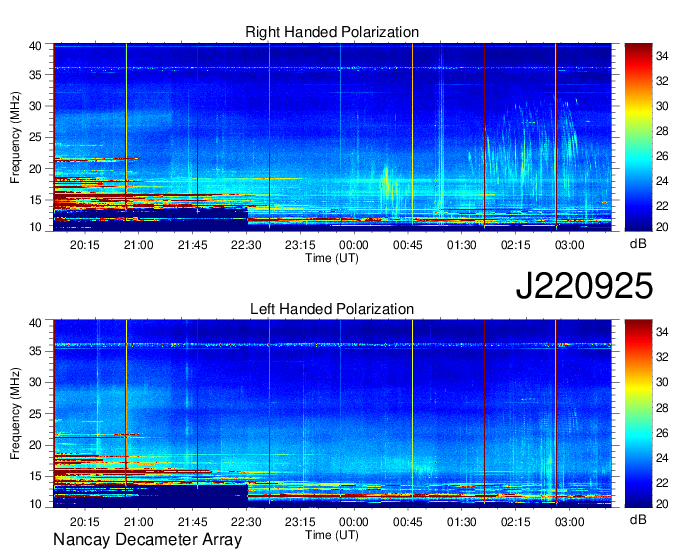Screen dimensions: 680x552
Task: Click the "34" value on the upper dB color bar
Action: pyautogui.click(x=662, y=56)
